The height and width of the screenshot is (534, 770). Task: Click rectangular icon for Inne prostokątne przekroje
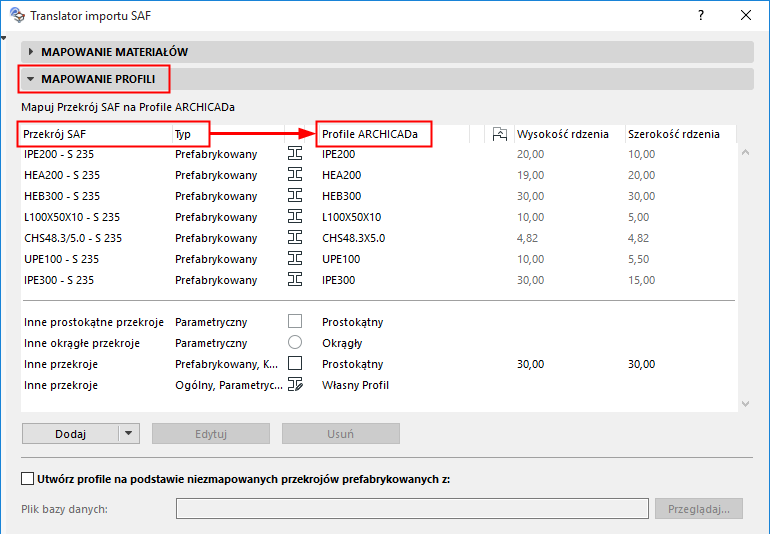295,321
